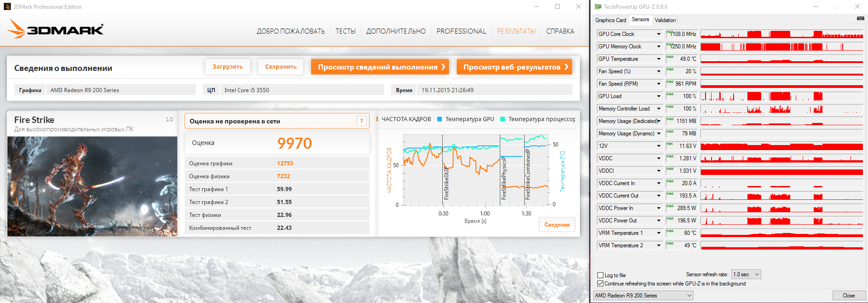Open AMD Radeon R9 200 Series GPU selector
Image resolution: width=868 pixels, height=303 pixels.
[x=643, y=296]
